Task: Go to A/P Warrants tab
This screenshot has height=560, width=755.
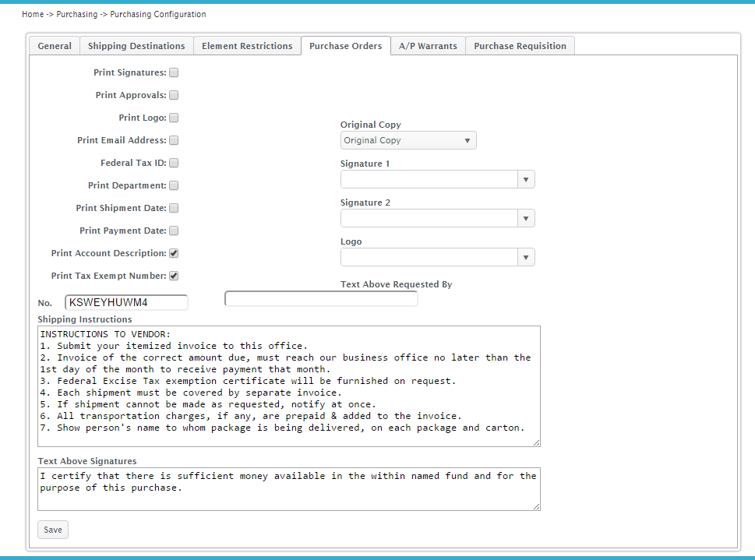Action: click(x=428, y=46)
